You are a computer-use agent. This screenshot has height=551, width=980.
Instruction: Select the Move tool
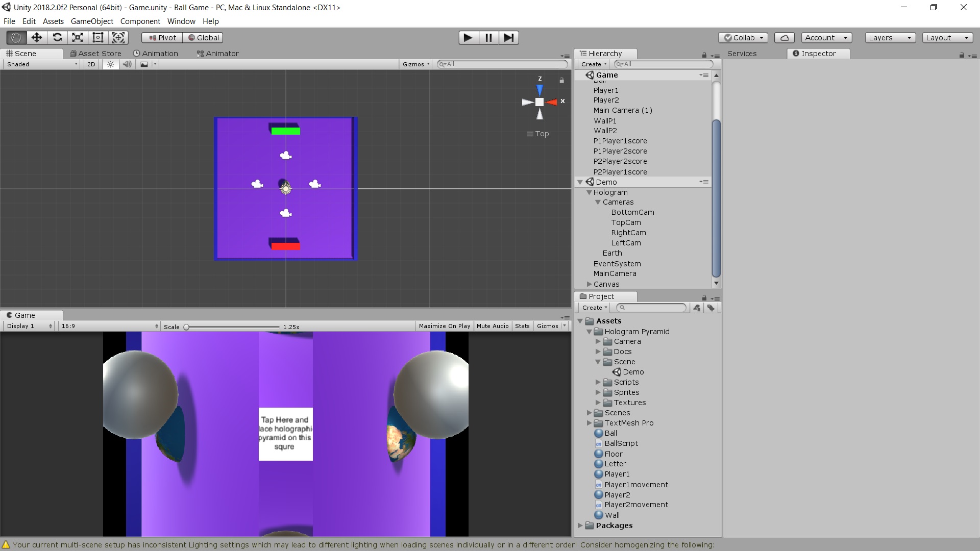click(x=36, y=37)
